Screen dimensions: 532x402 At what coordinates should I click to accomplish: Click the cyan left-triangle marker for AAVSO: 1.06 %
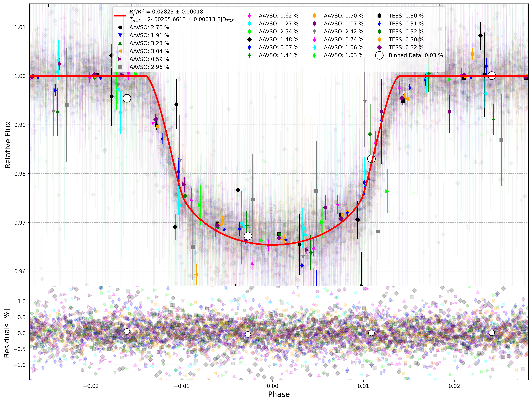tap(314, 47)
